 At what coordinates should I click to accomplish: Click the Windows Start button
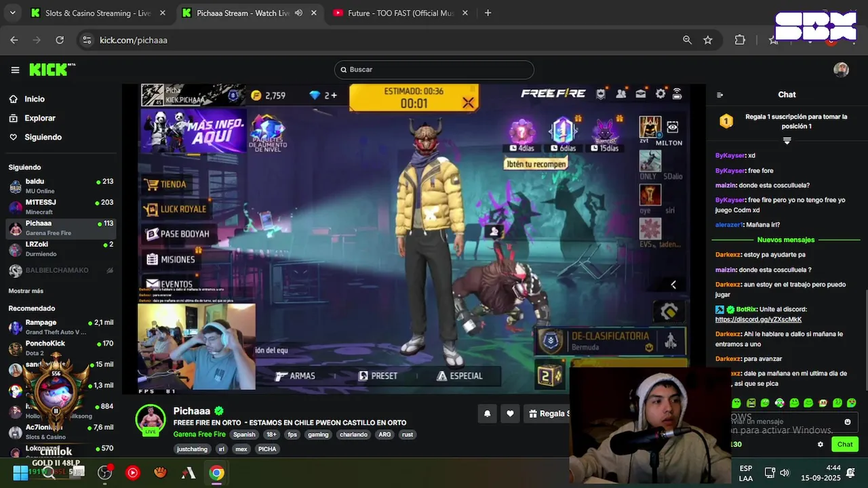[20, 472]
